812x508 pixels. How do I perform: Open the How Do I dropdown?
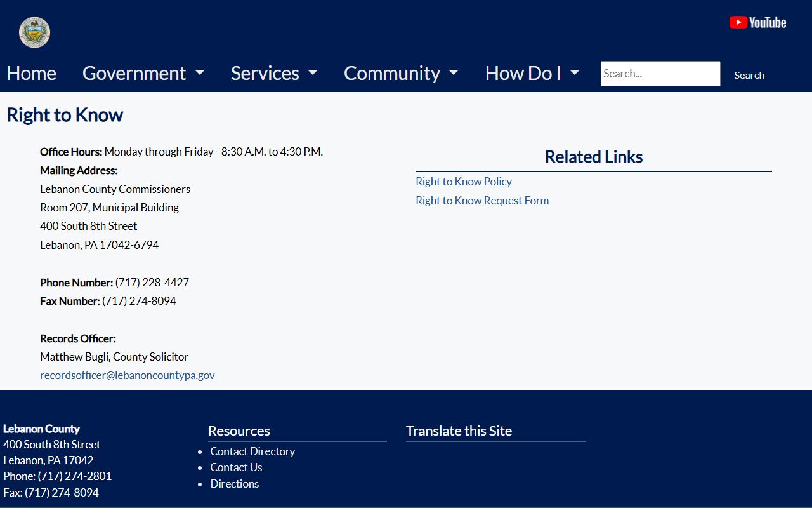pos(532,73)
